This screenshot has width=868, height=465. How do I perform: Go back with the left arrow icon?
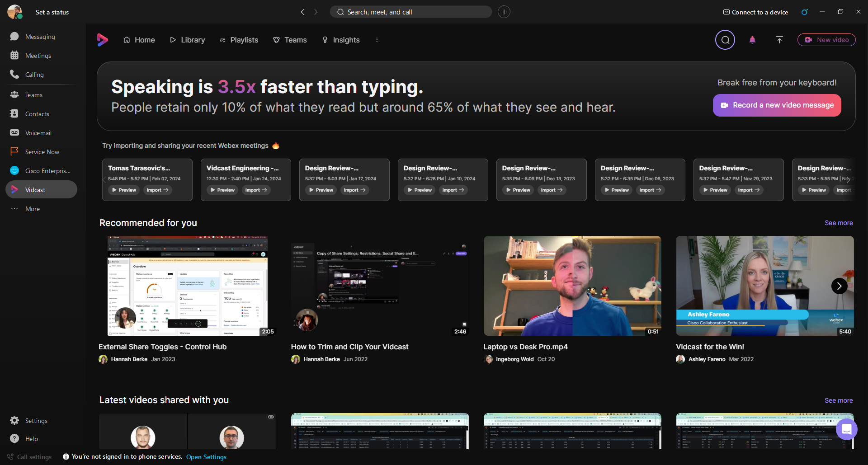click(x=302, y=12)
